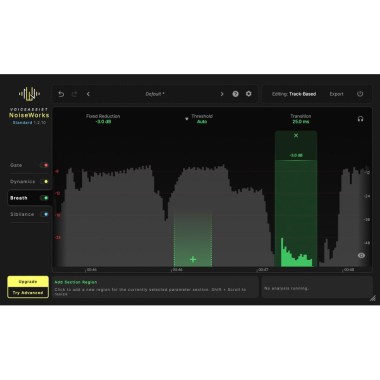Image resolution: width=380 pixels, height=380 pixels.
Task: Add region with the green plus icon
Action: tap(193, 259)
